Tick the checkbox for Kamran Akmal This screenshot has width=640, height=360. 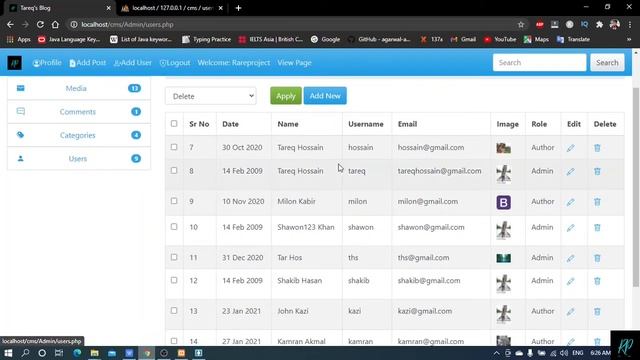coord(174,341)
